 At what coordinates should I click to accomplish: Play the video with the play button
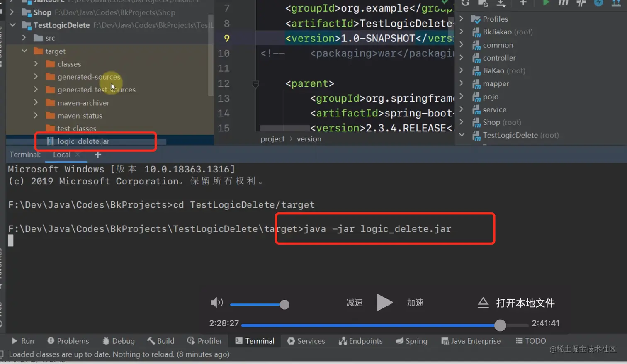[384, 303]
